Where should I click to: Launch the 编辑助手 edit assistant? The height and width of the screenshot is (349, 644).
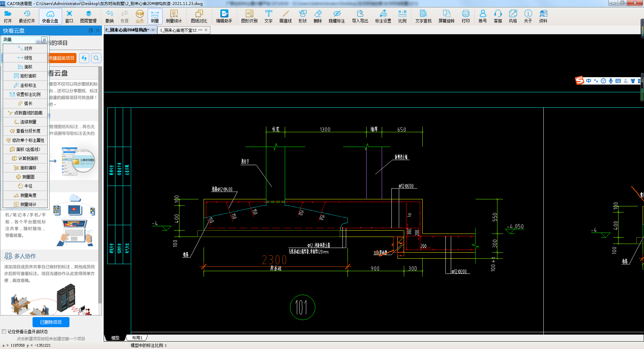(224, 16)
